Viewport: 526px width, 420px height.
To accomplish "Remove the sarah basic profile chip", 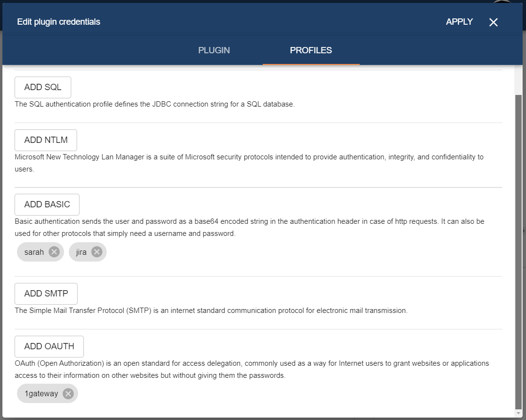I will point(54,252).
